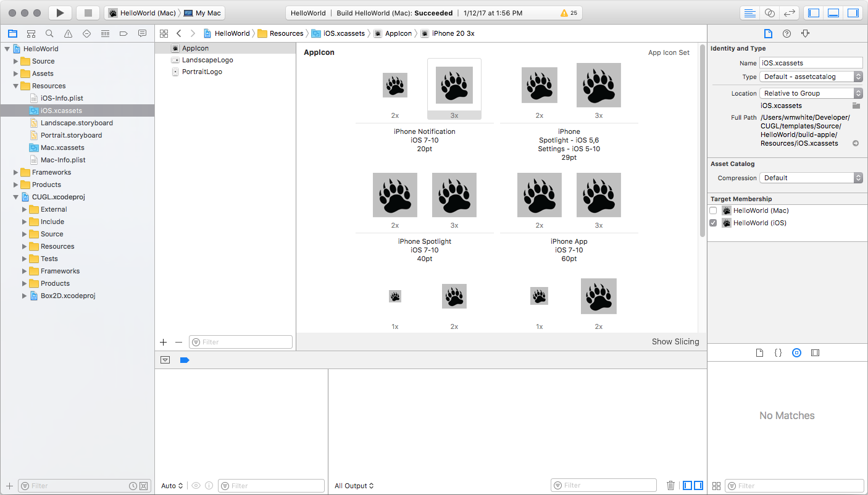
Task: Click the asset catalog vertical scrollbar
Action: (703, 142)
